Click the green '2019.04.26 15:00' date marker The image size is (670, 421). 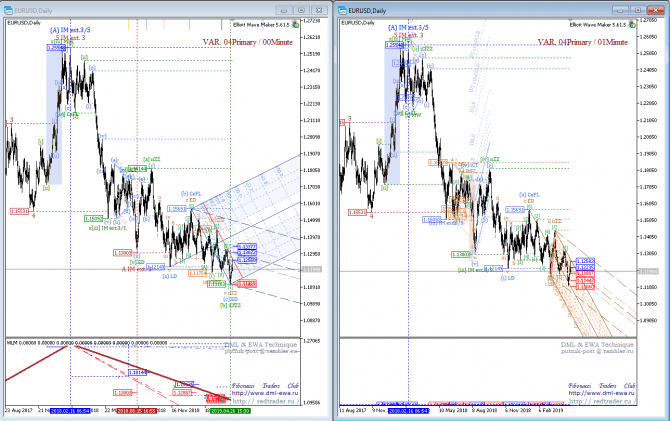pos(230,411)
